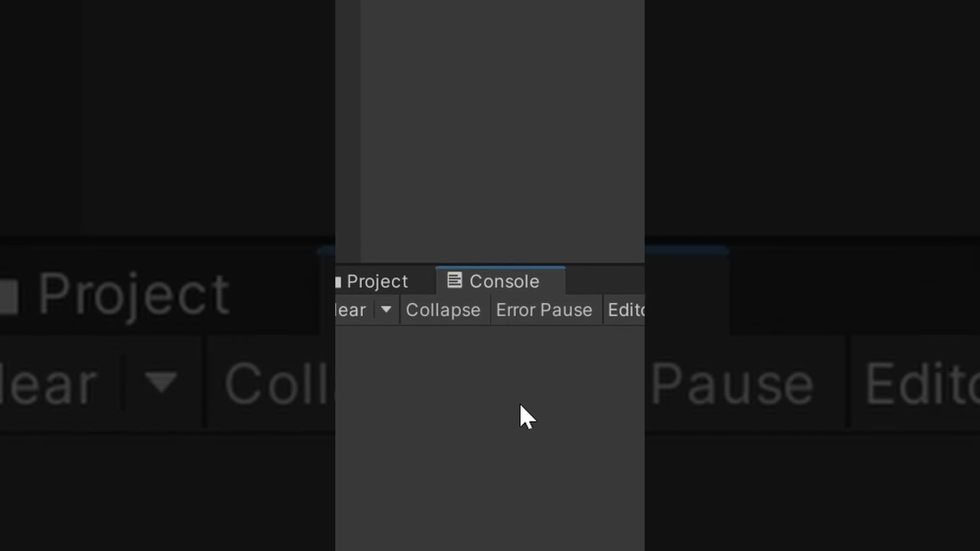The width and height of the screenshot is (980, 551).
Task: Open the Clear options dropdown arrow
Action: click(x=386, y=310)
